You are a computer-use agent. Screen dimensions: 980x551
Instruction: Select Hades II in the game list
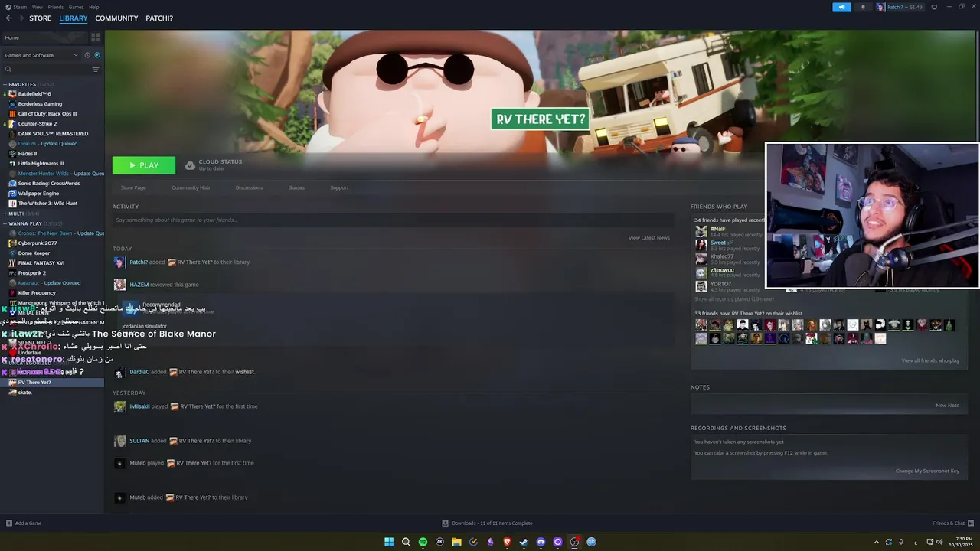coord(27,154)
